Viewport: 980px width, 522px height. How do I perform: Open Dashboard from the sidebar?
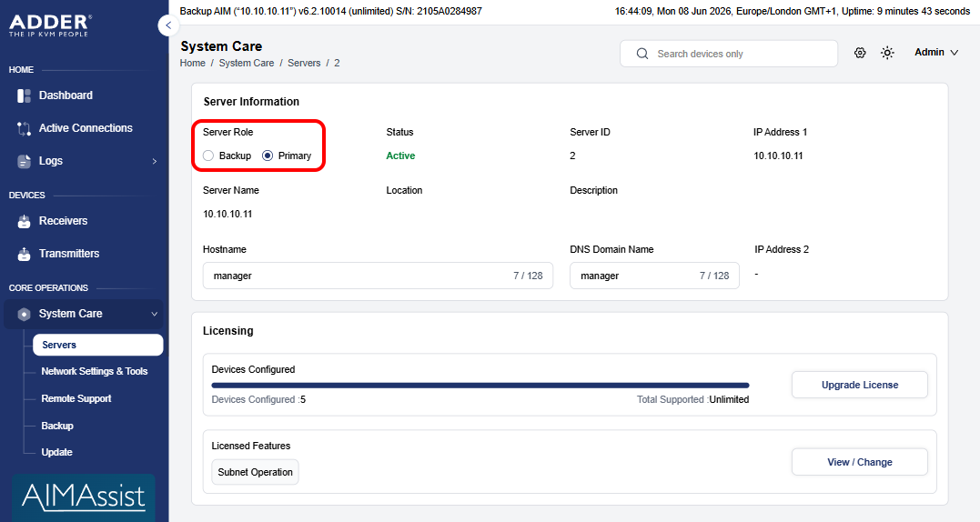pos(66,95)
